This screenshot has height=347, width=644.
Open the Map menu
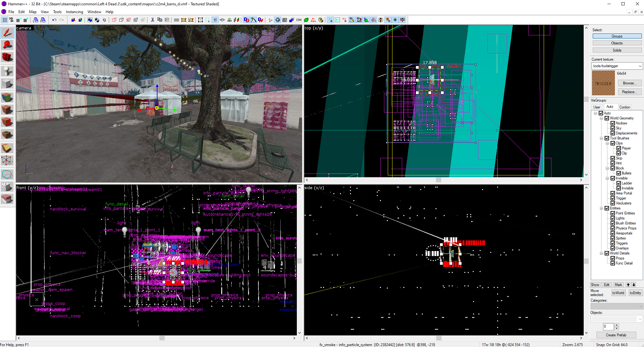click(x=33, y=12)
